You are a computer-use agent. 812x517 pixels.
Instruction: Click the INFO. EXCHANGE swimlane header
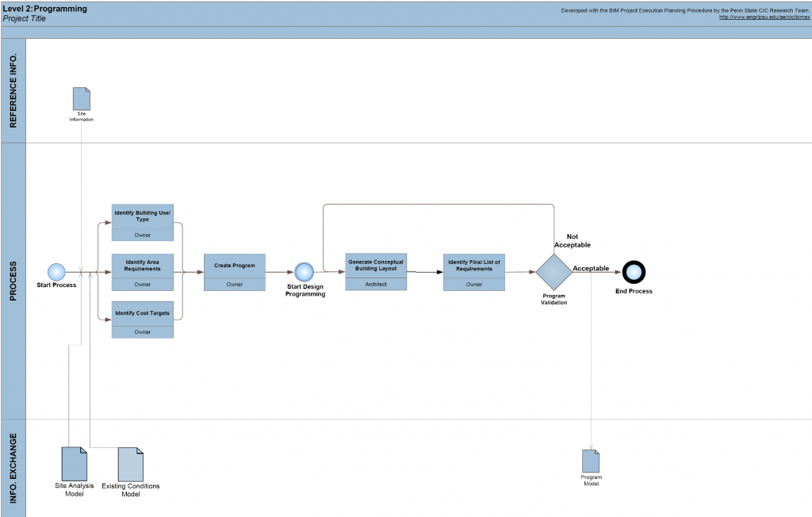[13, 468]
